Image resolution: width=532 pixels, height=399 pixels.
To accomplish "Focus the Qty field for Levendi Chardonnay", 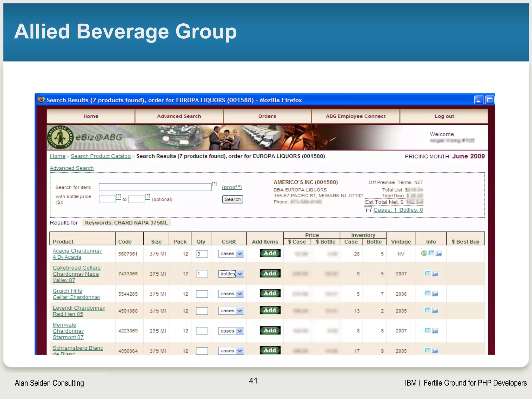I will click(202, 311).
